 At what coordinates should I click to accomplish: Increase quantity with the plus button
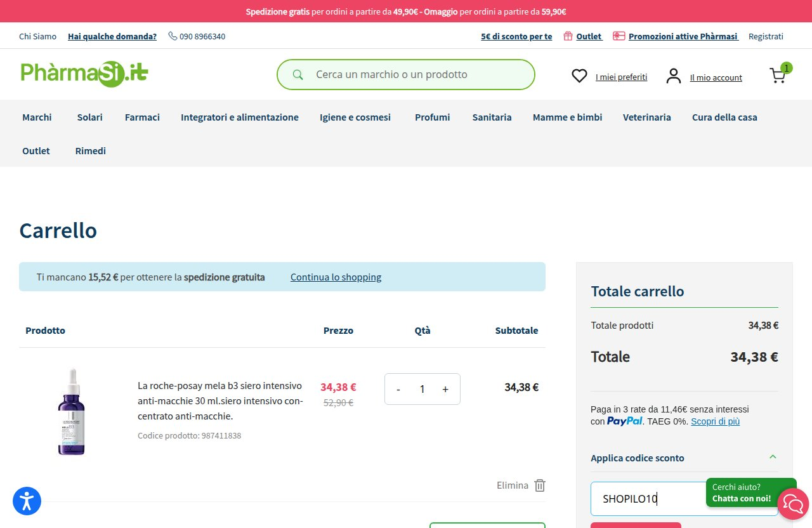coord(445,390)
